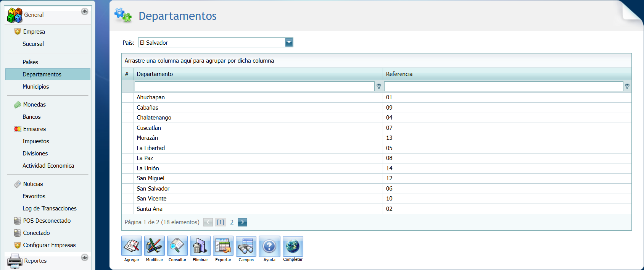Image resolution: width=644 pixels, height=270 pixels.
Task: Click the Eliminar trash icon
Action: 200,246
